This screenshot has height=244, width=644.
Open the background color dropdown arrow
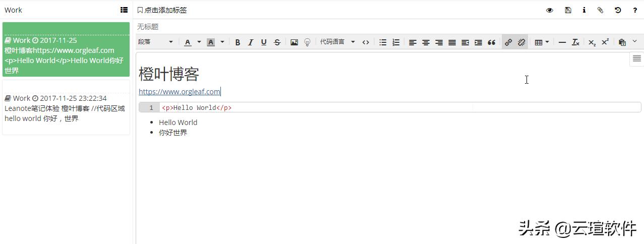coord(222,42)
